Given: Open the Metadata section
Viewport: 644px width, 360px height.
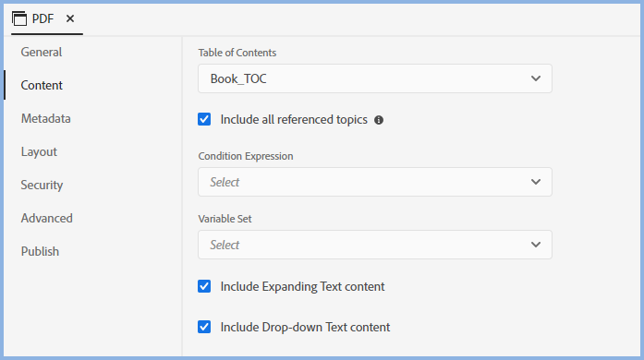Looking at the screenshot, I should tap(46, 119).
